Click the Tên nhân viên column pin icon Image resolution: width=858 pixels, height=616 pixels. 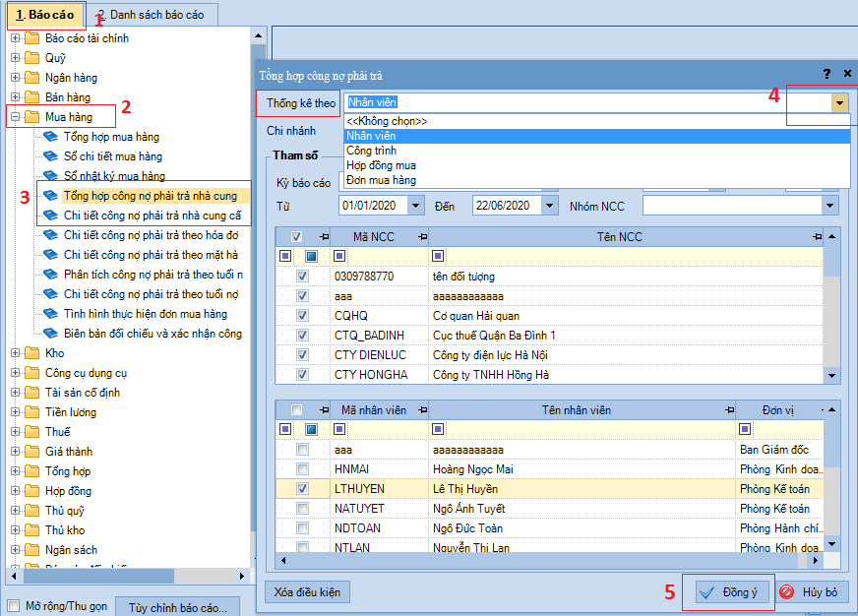pos(729,409)
